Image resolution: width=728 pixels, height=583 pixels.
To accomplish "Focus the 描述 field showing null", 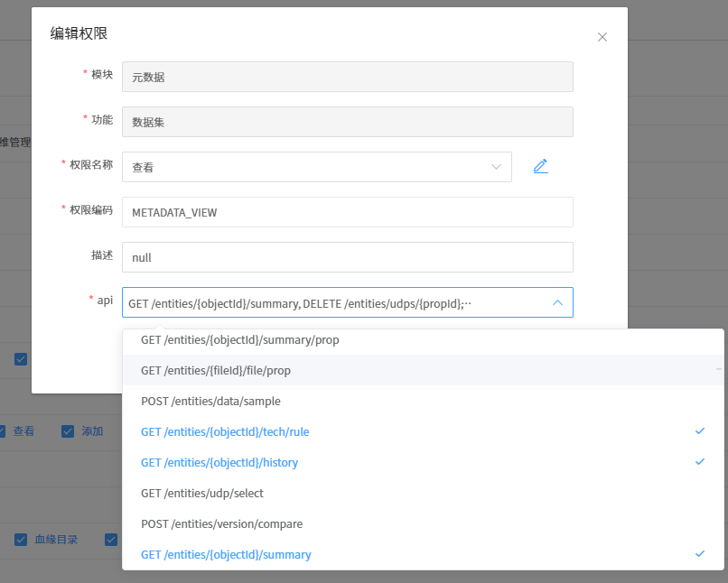I will tap(347, 257).
